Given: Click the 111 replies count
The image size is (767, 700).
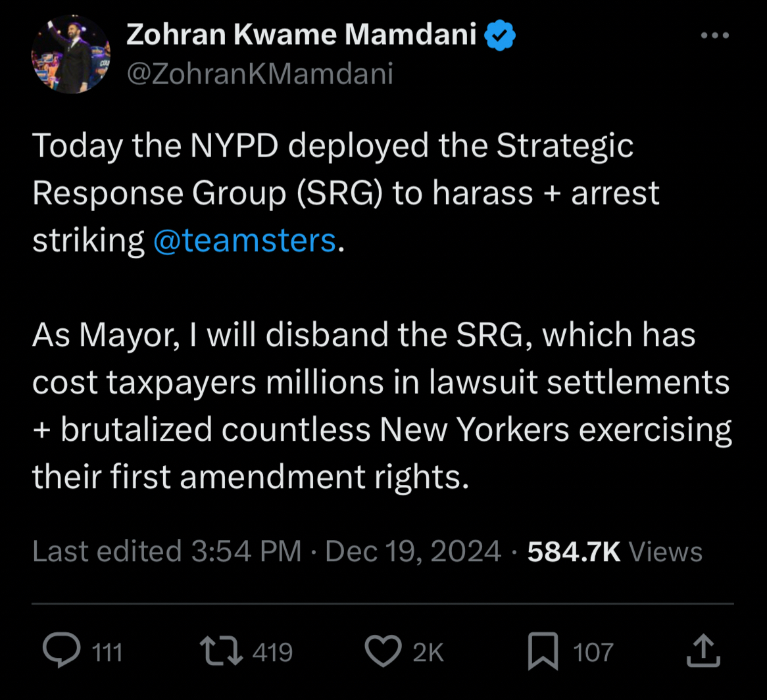Looking at the screenshot, I should [x=107, y=652].
